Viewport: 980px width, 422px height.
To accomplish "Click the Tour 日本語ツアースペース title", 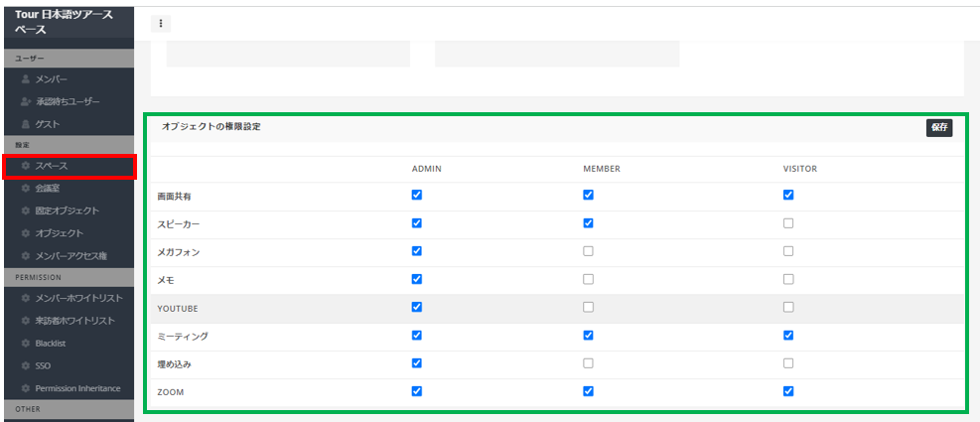I will coord(64,22).
